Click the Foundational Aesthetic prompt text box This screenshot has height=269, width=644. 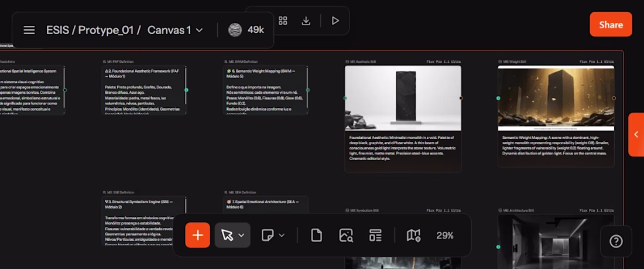click(403, 147)
